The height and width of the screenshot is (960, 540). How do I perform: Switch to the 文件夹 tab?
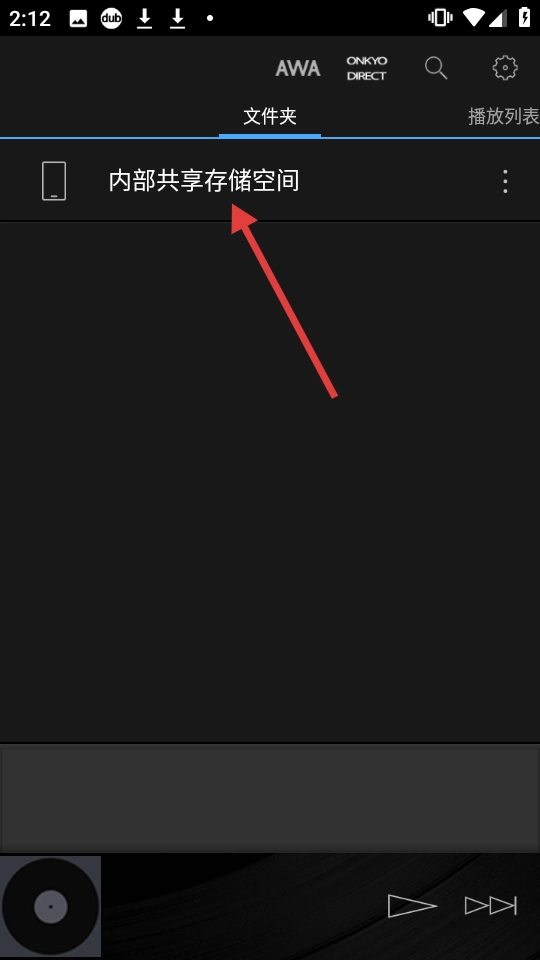(270, 116)
